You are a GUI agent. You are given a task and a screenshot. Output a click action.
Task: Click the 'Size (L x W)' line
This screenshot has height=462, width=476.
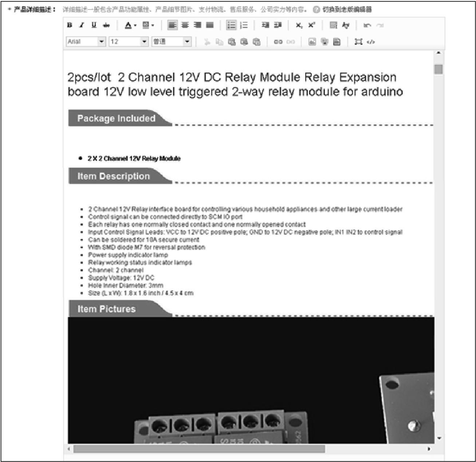click(x=141, y=293)
